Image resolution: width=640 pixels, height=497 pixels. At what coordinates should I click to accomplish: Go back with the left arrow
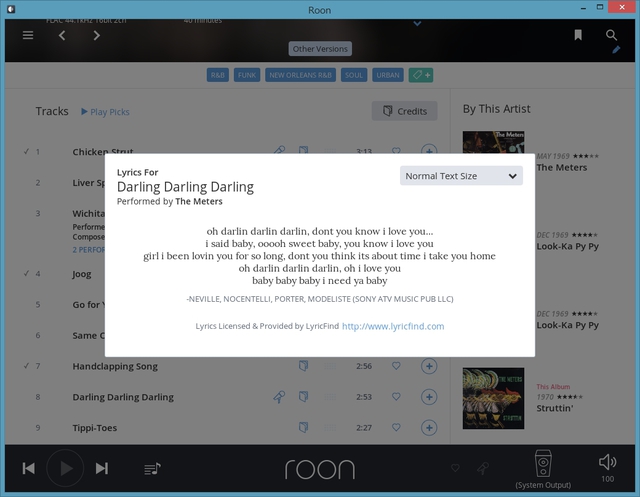tap(62, 36)
